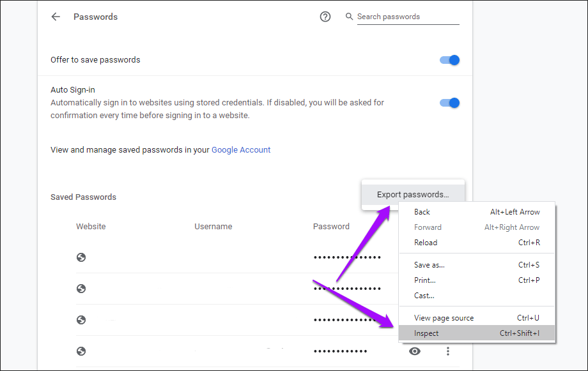
Task: Click the fourth saved website globe icon
Action: pos(81,351)
